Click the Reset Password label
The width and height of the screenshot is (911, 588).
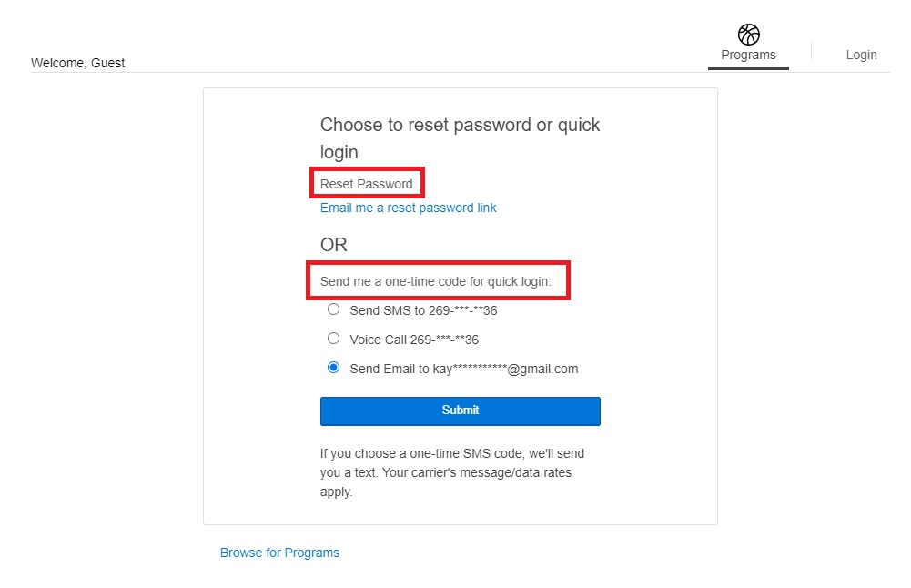click(x=366, y=184)
